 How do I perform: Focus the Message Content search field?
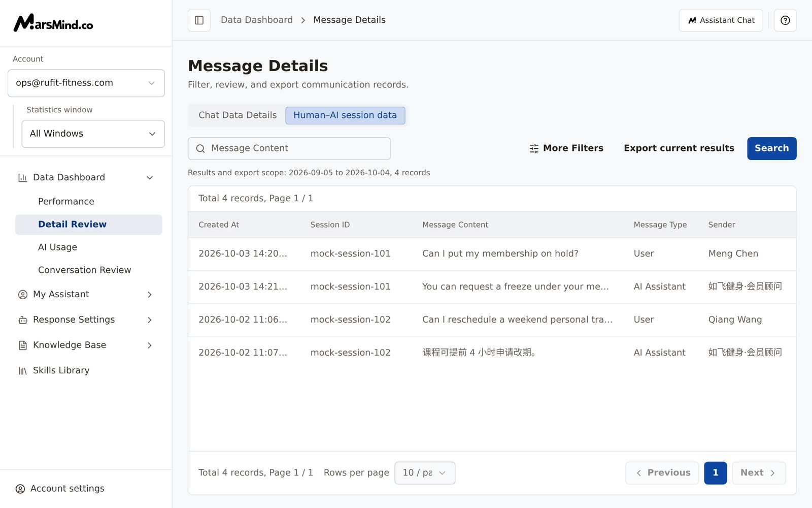[289, 148]
